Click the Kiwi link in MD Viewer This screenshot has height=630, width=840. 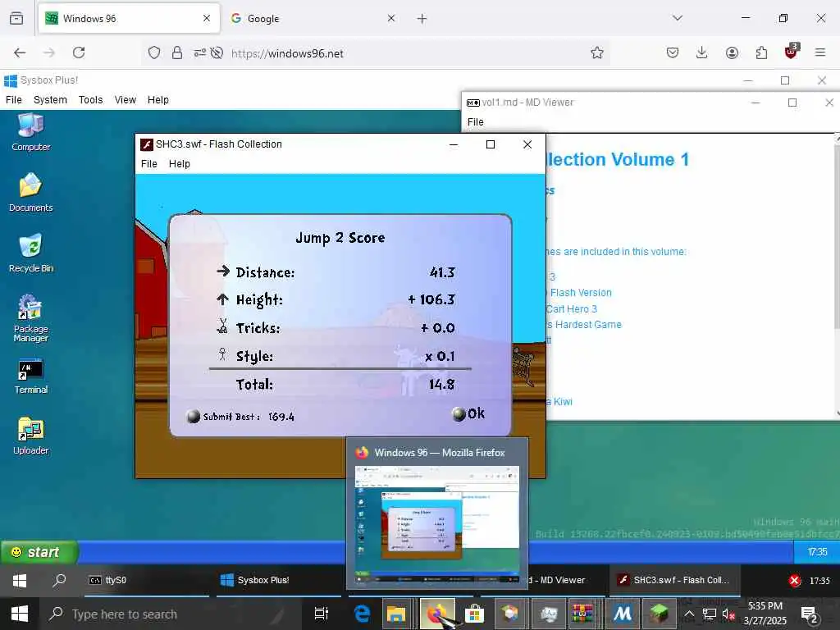point(559,402)
